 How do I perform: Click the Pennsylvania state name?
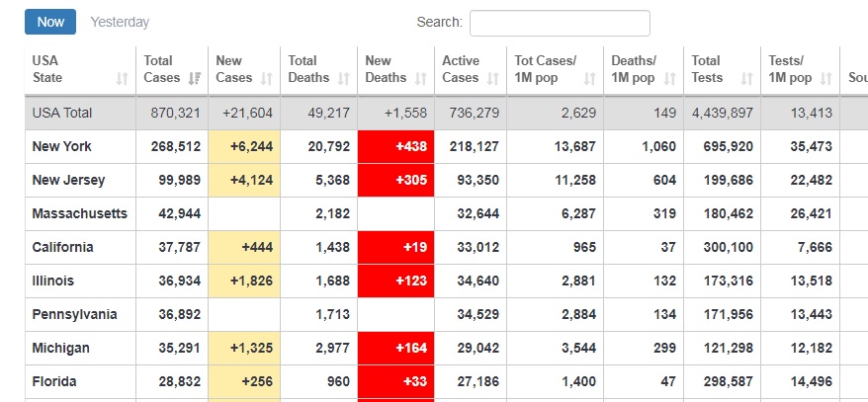pos(75,315)
